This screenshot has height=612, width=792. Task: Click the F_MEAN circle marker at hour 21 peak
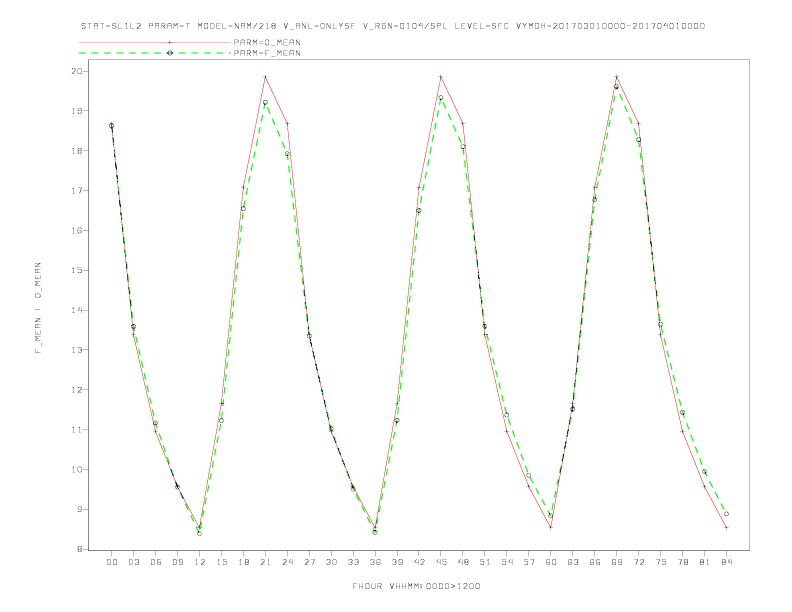265,103
